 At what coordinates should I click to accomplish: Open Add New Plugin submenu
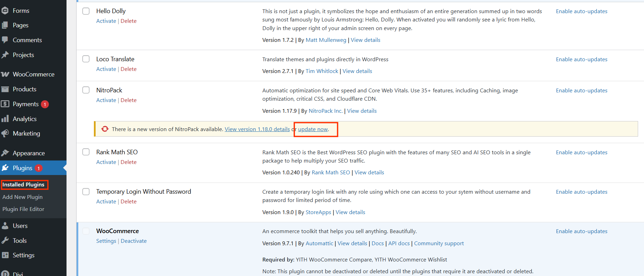click(23, 197)
